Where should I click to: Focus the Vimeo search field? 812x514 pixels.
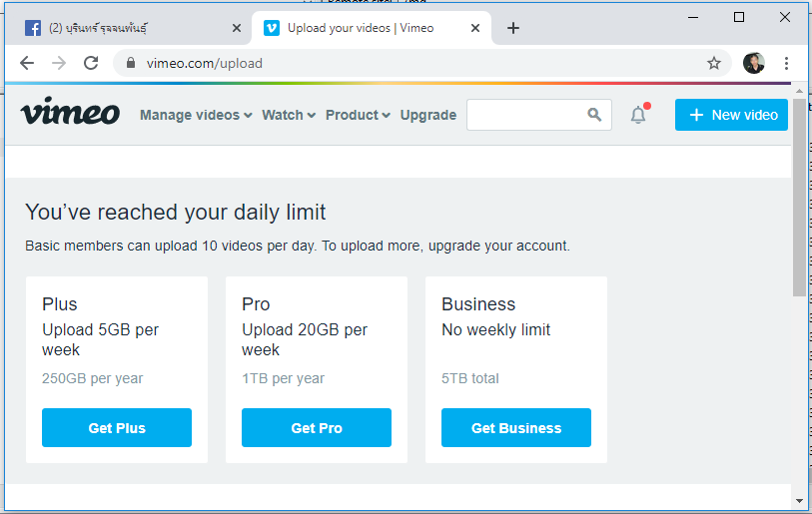click(525, 115)
